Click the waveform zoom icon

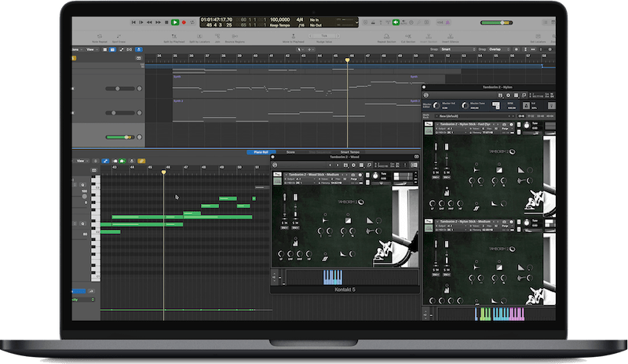(517, 49)
